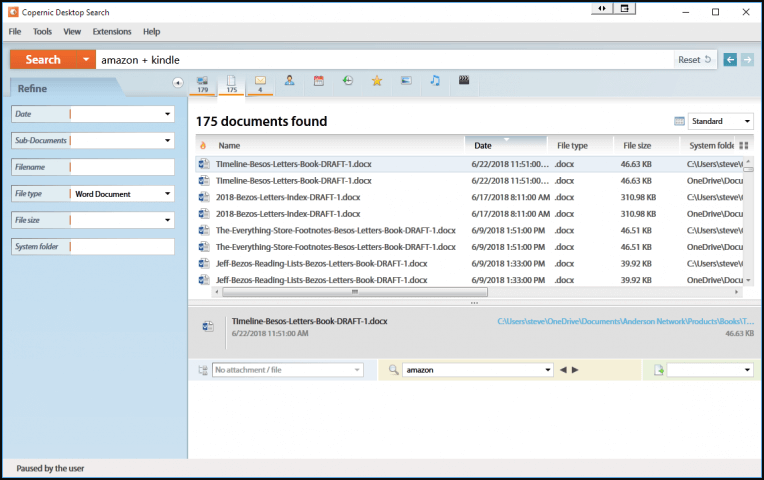Click the relevance flame column header icon
764x480 pixels.
click(203, 145)
